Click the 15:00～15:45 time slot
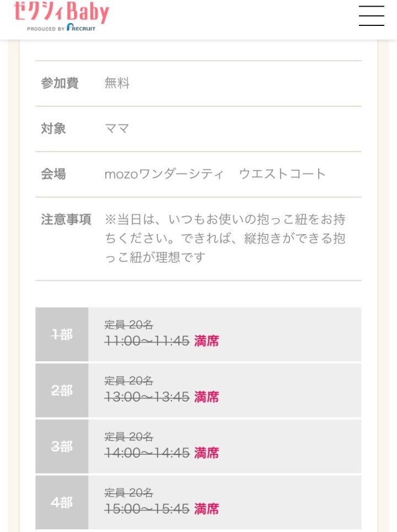The height and width of the screenshot is (532, 397). 147,509
